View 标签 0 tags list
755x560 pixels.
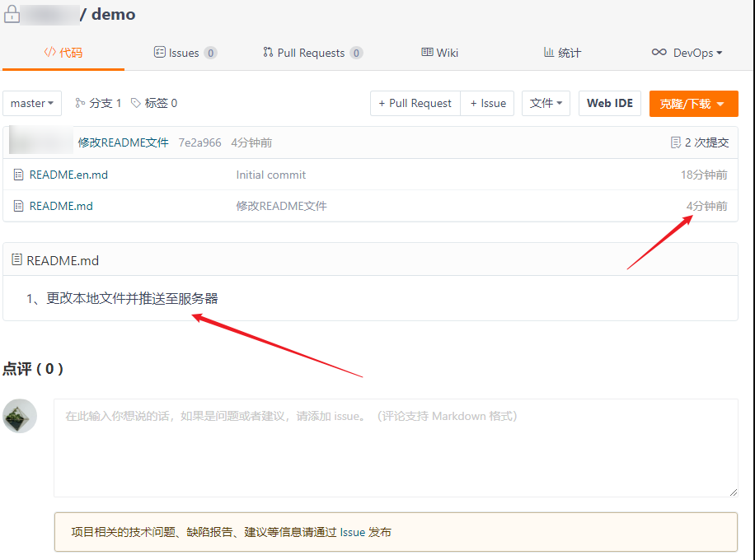click(154, 103)
